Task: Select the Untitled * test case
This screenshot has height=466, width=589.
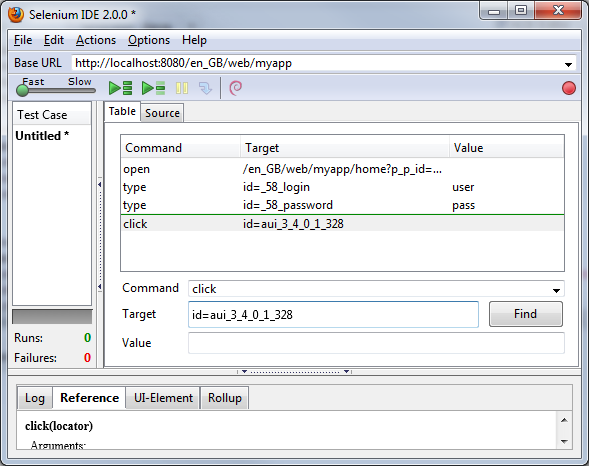Action: pos(42,136)
